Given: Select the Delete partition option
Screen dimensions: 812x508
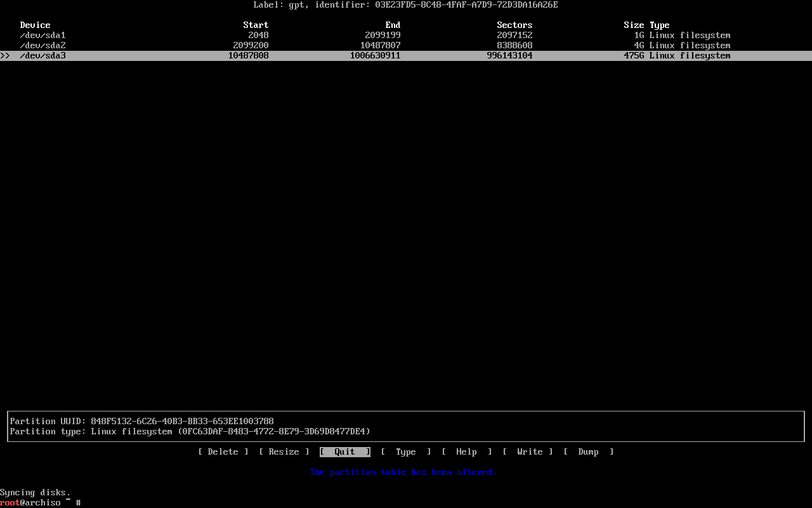Looking at the screenshot, I should point(223,451).
